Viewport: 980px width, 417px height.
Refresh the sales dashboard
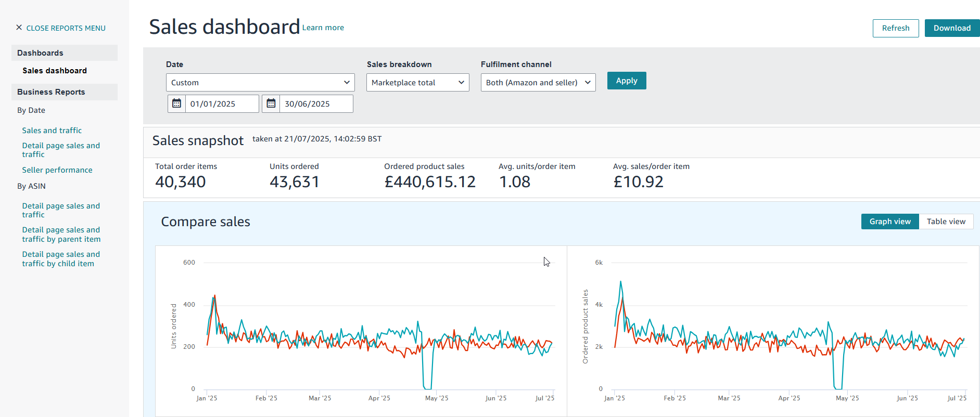[x=895, y=28]
